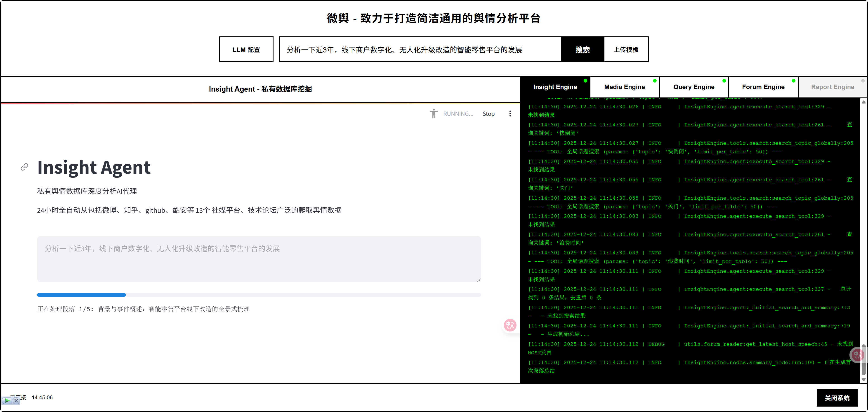Viewport: 868px width, 412px height.
Task: Close the small overlay with X icon
Action: 16,400
